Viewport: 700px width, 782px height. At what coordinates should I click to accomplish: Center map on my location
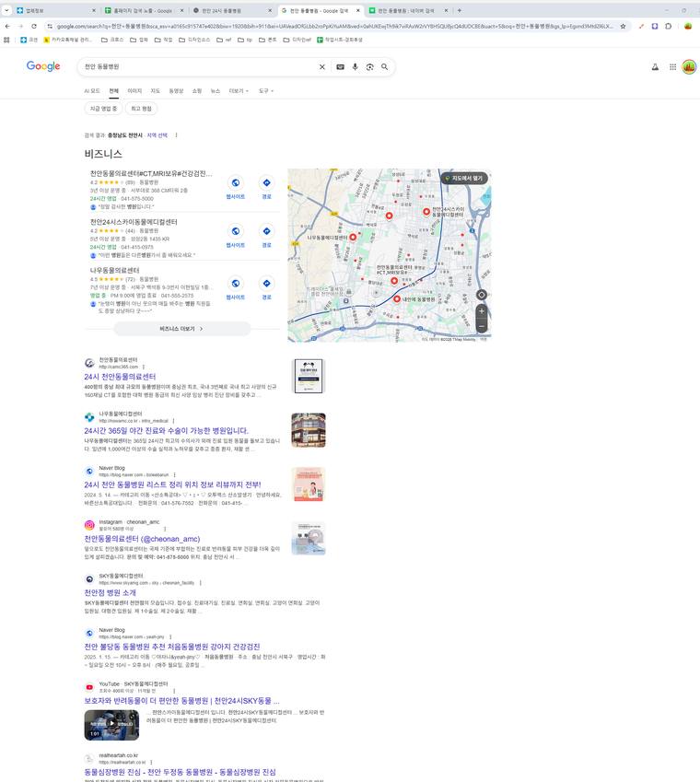(481, 295)
